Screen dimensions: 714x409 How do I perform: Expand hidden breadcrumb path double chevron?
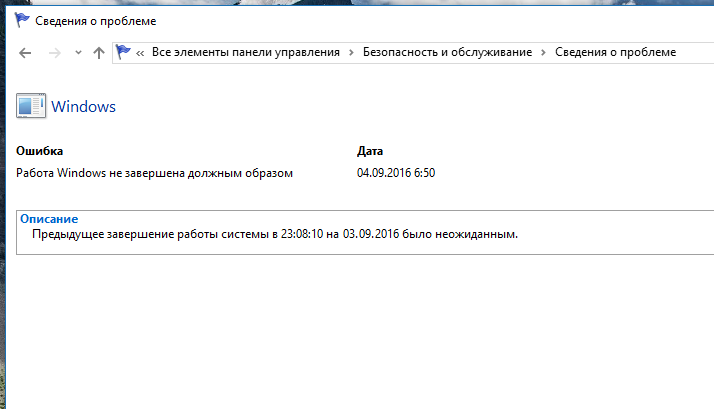[x=140, y=53]
